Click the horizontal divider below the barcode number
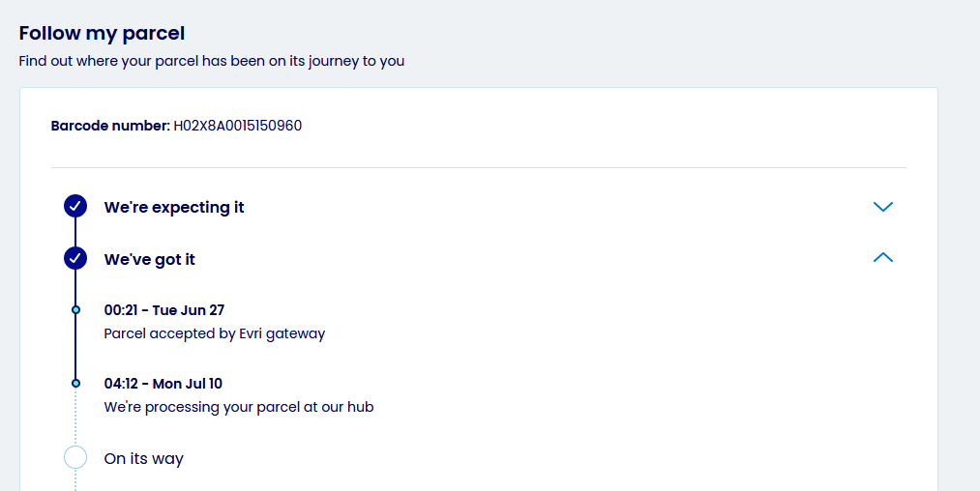This screenshot has width=980, height=491. pyautogui.click(x=479, y=167)
